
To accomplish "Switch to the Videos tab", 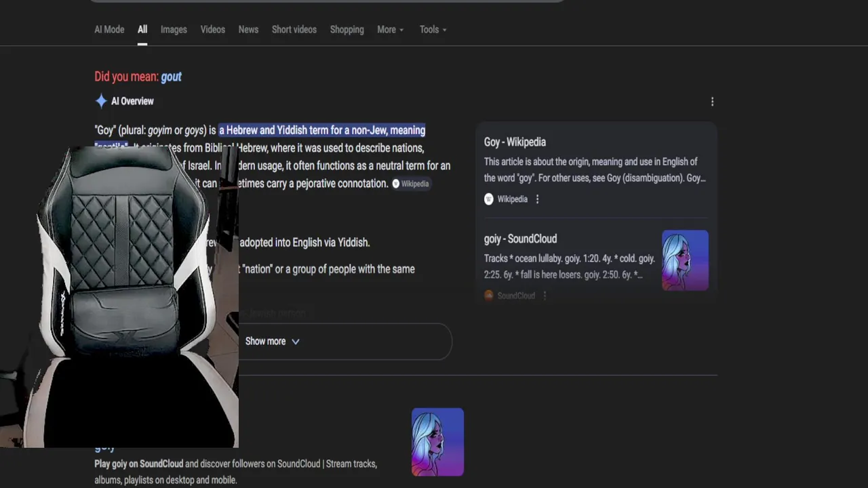I will [213, 30].
